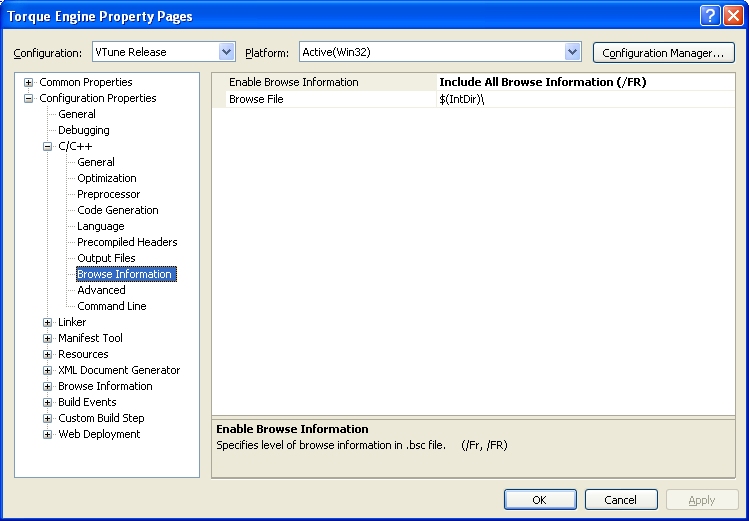The width and height of the screenshot is (749, 521).
Task: Expand the Common Properties tree node
Action: (x=29, y=82)
